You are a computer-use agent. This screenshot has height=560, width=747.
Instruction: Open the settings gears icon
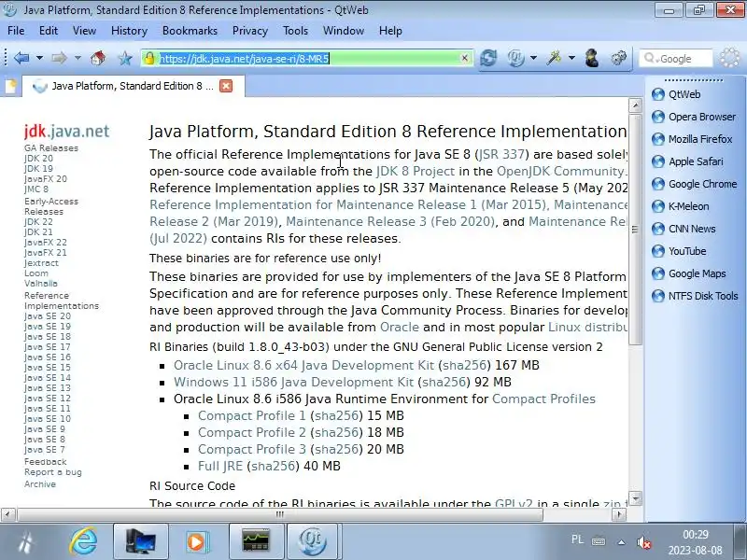point(619,58)
